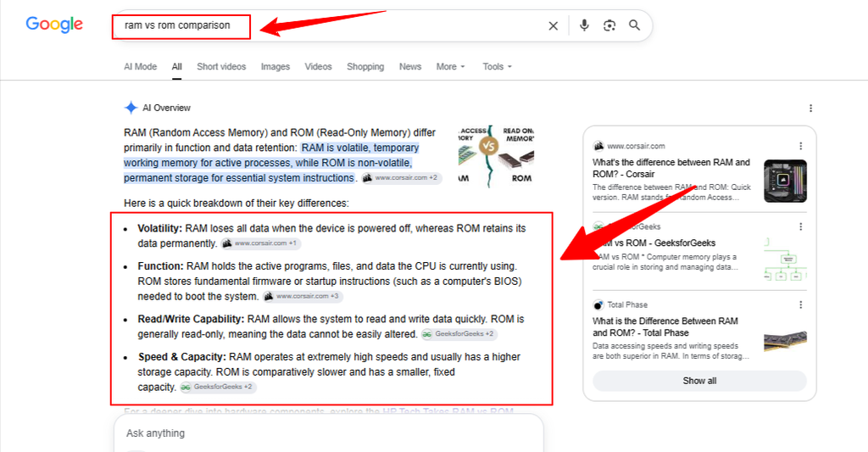
Task: Click www.corsair.com source site label
Action: (636, 146)
